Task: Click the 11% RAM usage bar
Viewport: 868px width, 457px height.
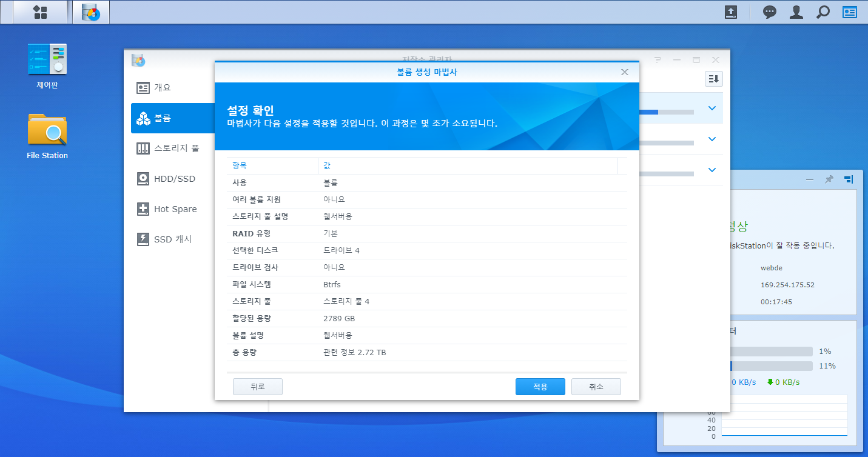Action: (772, 366)
